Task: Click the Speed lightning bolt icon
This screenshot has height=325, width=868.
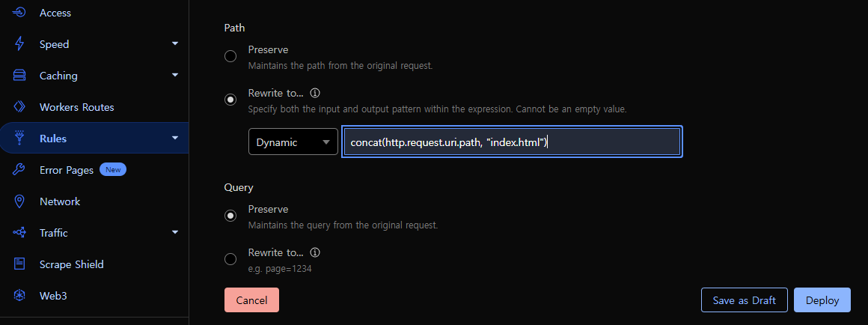Action: 19,43
